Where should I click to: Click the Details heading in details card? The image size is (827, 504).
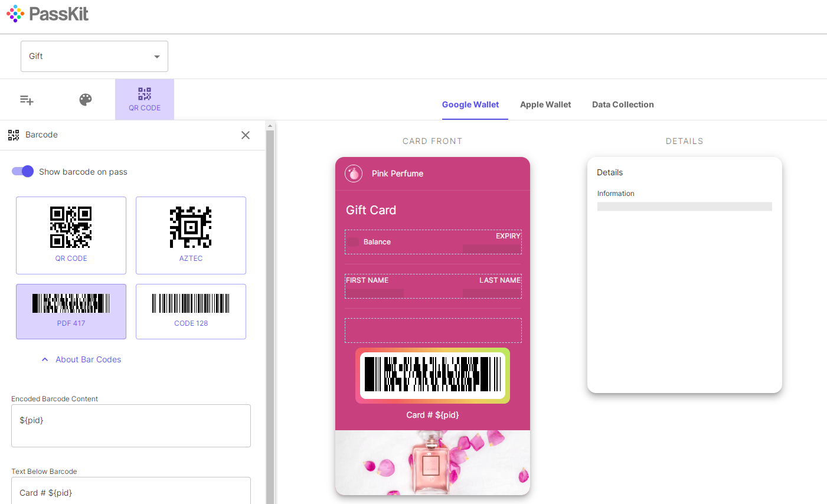(610, 172)
